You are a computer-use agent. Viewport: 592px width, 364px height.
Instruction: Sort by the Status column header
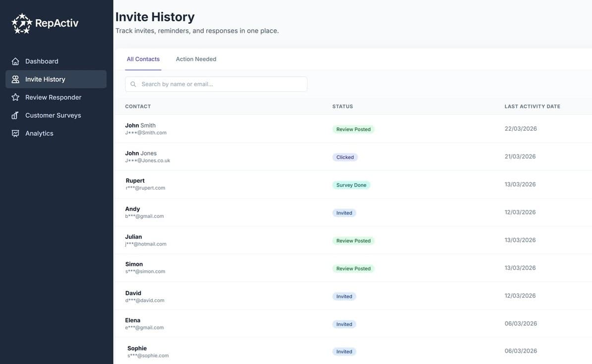click(x=343, y=105)
